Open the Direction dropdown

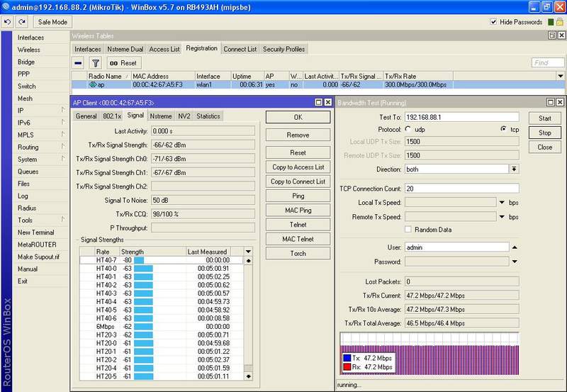(x=514, y=169)
